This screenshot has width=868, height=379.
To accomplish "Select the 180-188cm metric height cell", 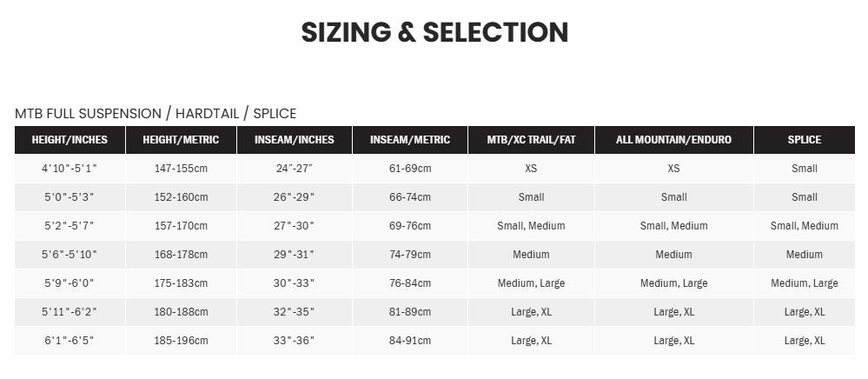I will [x=181, y=312].
